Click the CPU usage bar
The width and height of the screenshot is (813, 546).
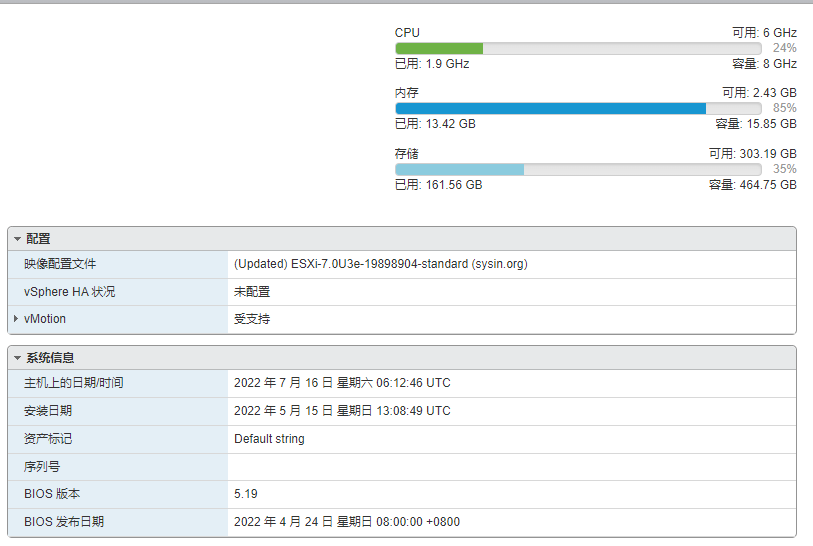coord(578,49)
